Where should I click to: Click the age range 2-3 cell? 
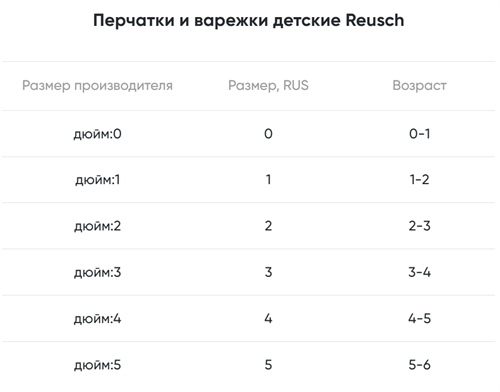tap(419, 226)
